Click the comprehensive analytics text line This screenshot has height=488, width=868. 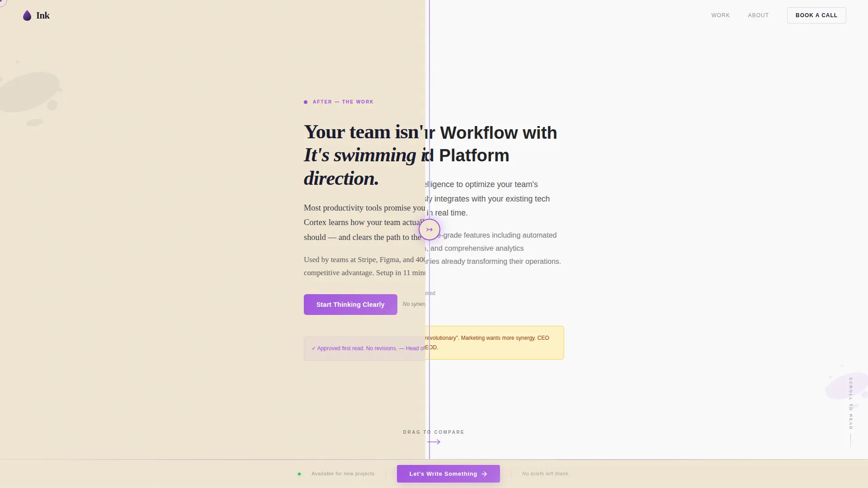coord(474,248)
